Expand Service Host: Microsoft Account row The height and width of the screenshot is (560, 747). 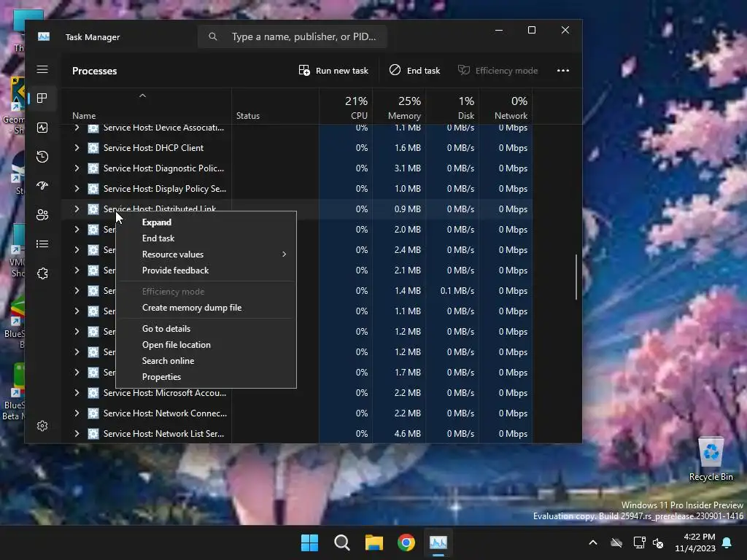(77, 393)
